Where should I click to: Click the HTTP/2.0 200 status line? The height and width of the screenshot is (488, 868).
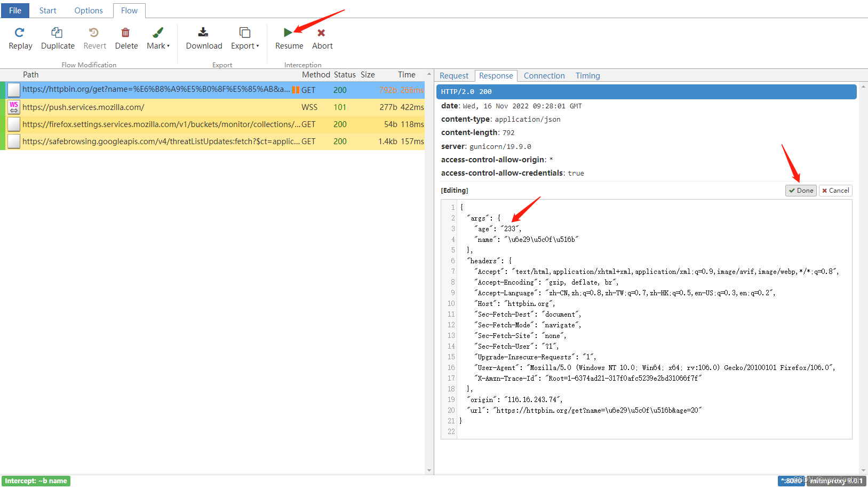[x=647, y=92]
